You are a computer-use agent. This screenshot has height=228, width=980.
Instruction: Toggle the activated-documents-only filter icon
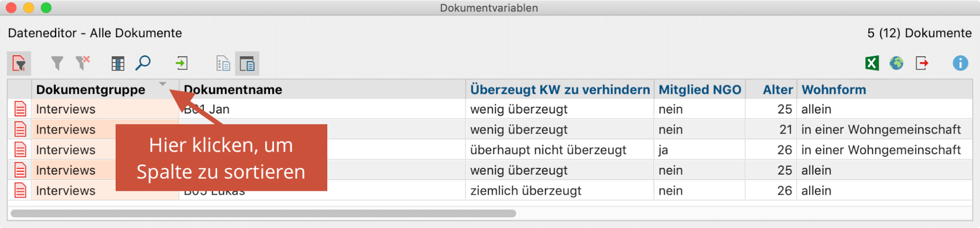[x=19, y=64]
